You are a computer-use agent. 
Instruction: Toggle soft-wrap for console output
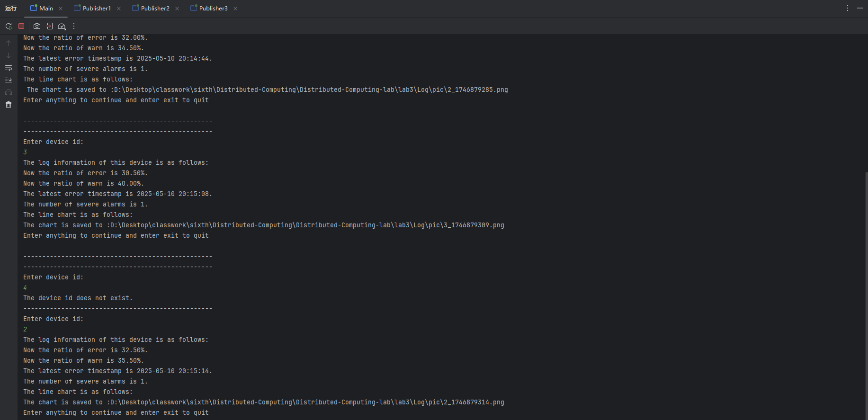(x=9, y=68)
